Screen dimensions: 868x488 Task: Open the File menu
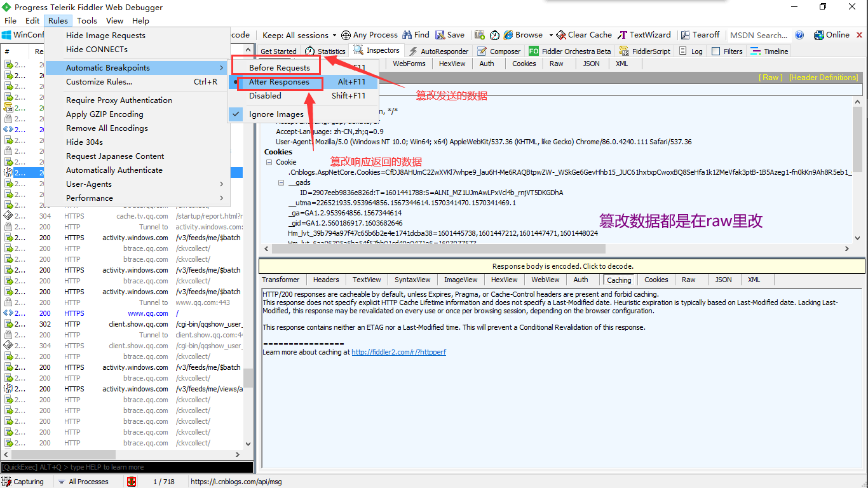11,20
